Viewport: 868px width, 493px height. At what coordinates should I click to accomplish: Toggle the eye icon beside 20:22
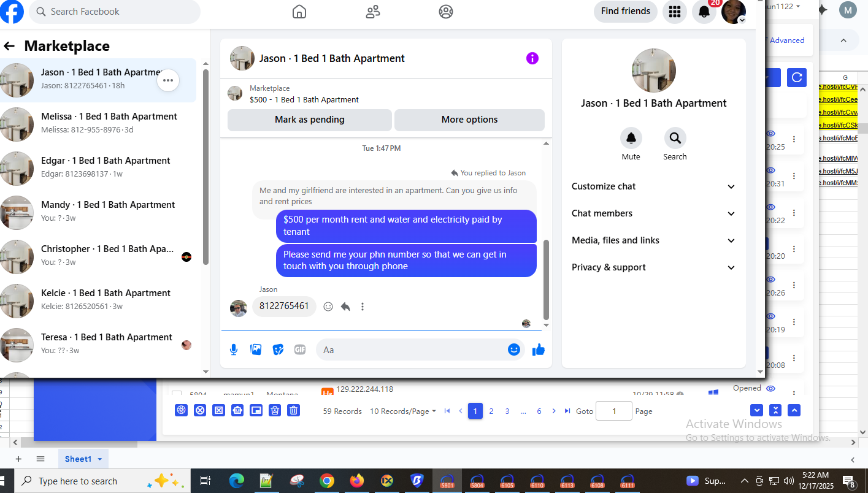(771, 207)
